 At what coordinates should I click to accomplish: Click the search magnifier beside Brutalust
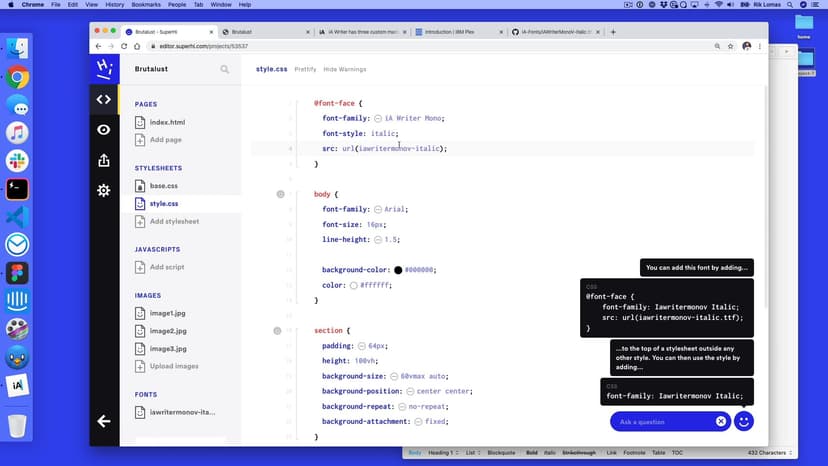pos(225,70)
